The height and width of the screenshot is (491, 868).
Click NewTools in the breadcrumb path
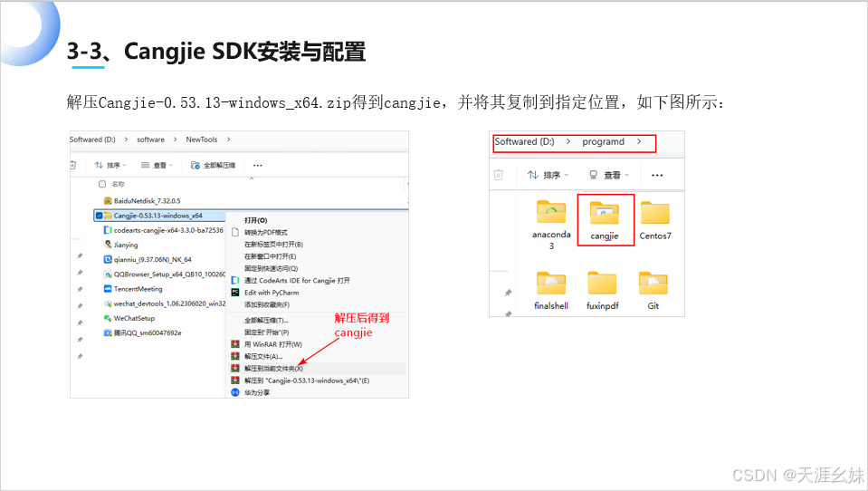202,140
